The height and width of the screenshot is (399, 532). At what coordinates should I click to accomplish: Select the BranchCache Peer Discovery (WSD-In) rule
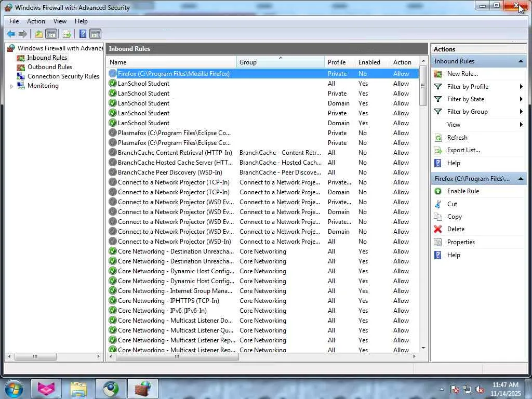[x=263, y=172]
